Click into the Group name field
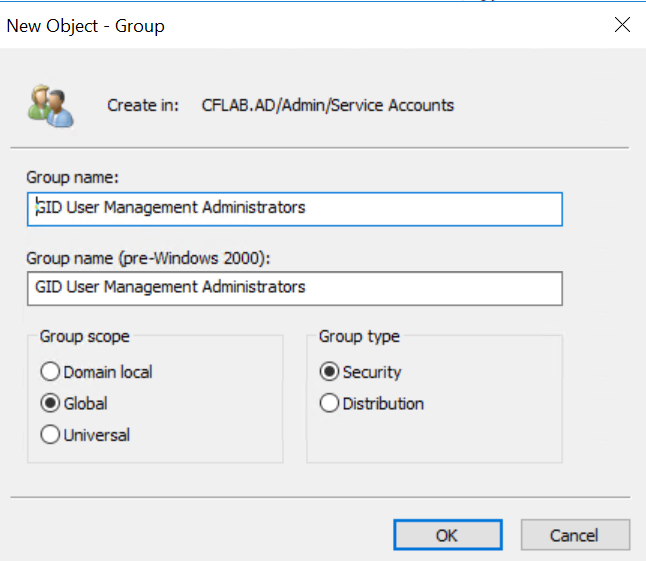The height and width of the screenshot is (561, 646). (x=294, y=208)
